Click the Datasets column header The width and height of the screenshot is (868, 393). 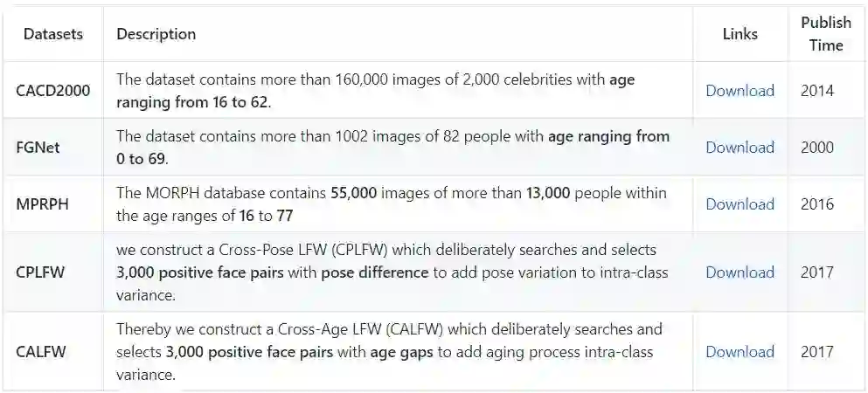tap(53, 34)
